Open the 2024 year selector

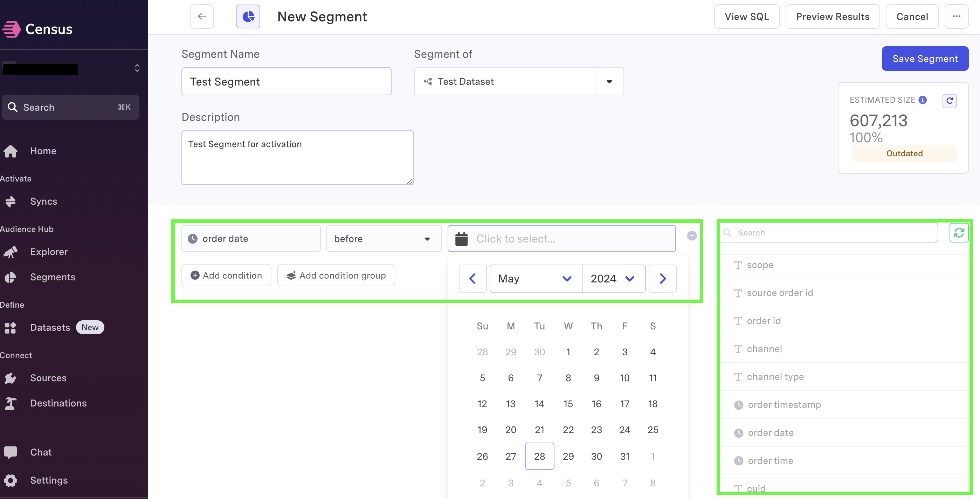pyautogui.click(x=614, y=279)
